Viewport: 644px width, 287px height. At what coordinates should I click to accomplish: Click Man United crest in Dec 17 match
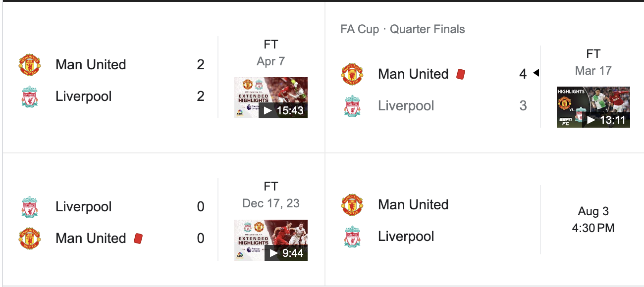coord(30,239)
